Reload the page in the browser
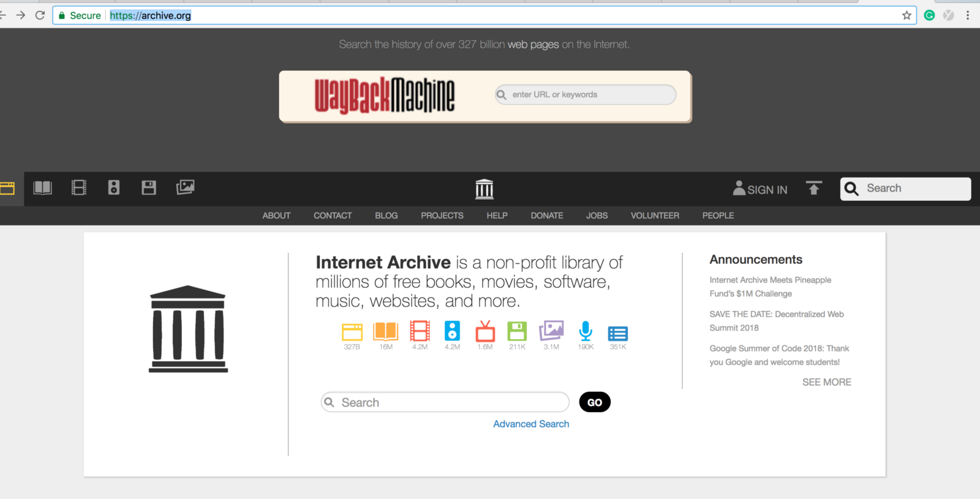The height and width of the screenshot is (499, 980). click(x=40, y=15)
